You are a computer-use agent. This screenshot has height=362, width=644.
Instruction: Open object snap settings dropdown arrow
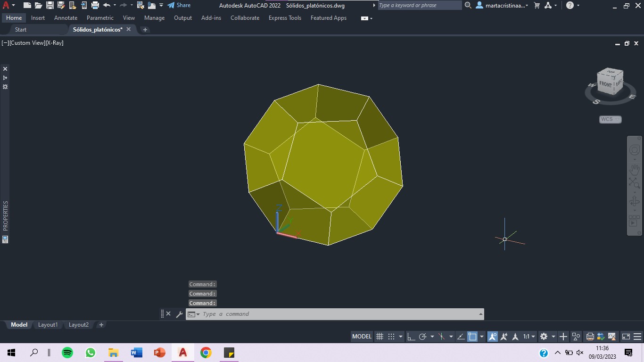(x=482, y=337)
